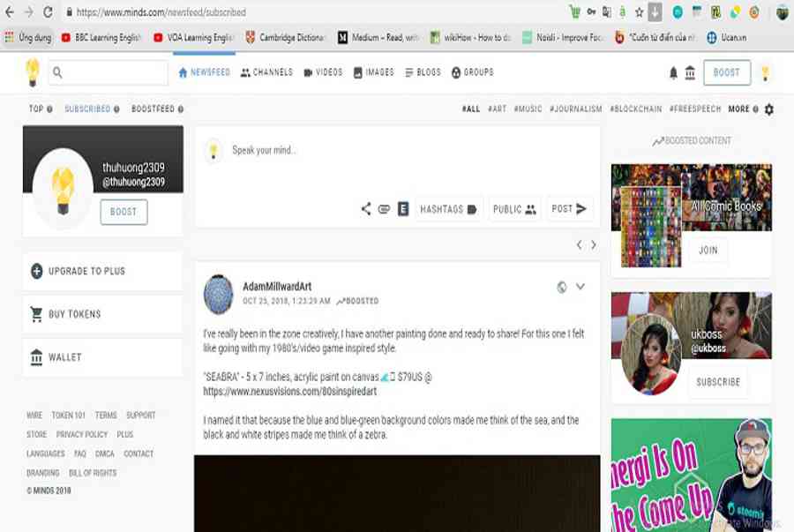Click the attachment icon in composer

tap(384, 209)
